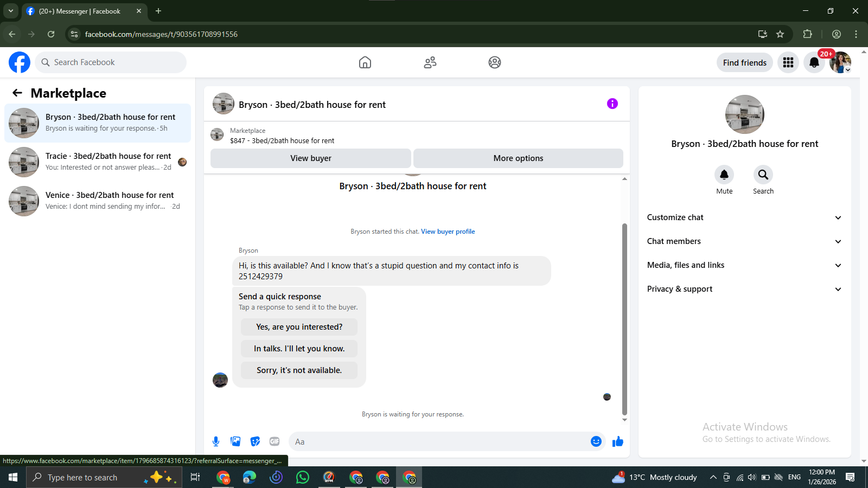The image size is (868, 488).
Task: Open the taskbar volume control
Action: [752, 477]
